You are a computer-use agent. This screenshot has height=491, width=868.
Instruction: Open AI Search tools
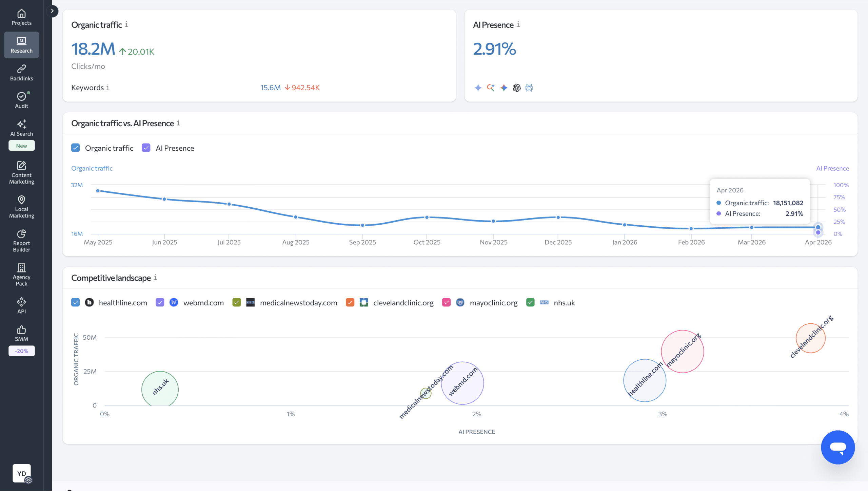coord(21,128)
